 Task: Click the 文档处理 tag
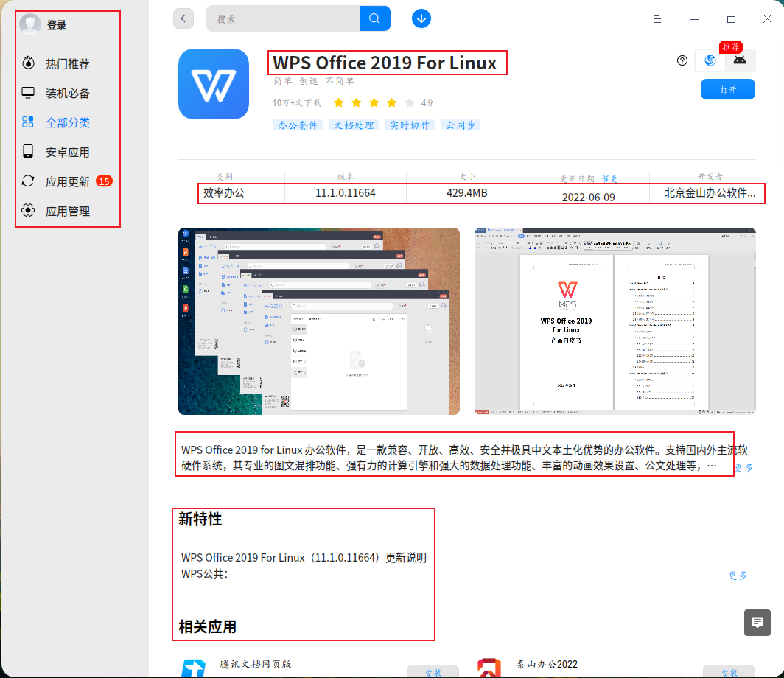354,125
